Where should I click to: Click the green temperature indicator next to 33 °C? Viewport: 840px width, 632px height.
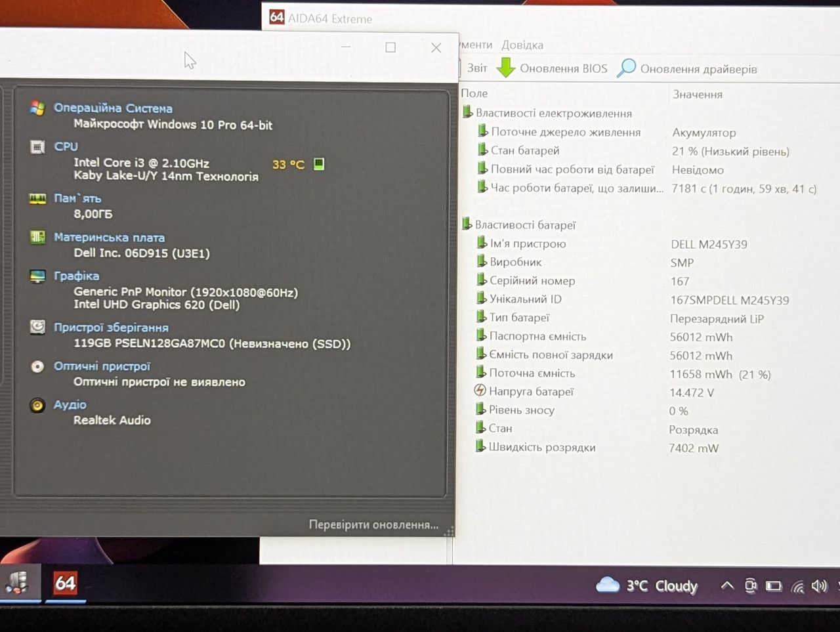[x=319, y=163]
